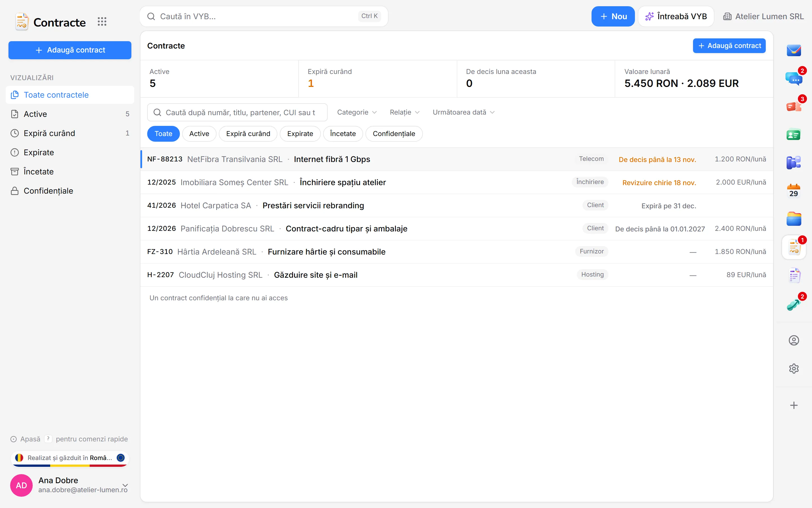Click sidebar Adaugă contract button

70,50
